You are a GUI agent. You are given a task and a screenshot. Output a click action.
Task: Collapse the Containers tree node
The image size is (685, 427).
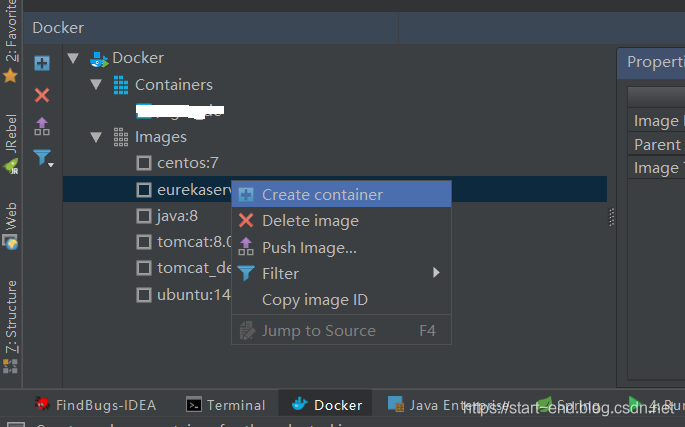(x=96, y=85)
